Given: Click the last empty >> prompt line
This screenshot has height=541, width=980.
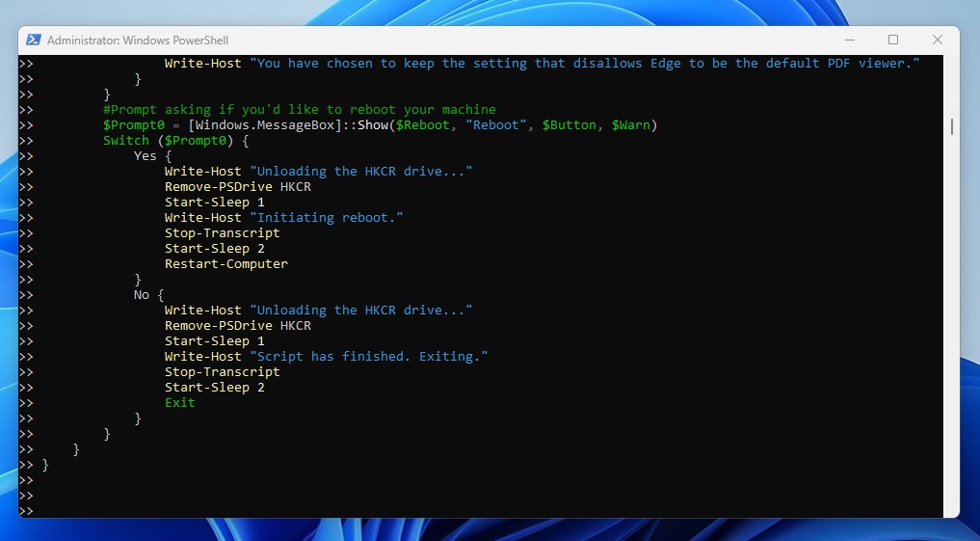Looking at the screenshot, I should click(x=26, y=510).
